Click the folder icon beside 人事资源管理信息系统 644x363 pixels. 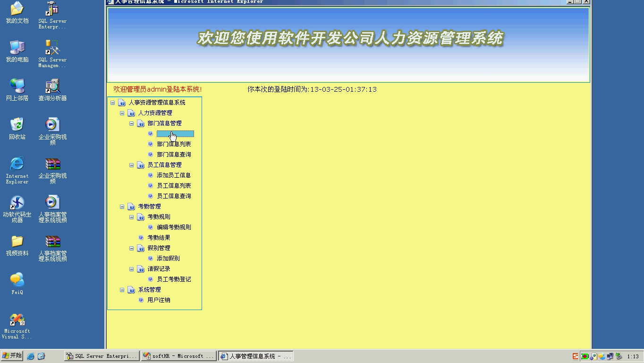tap(122, 103)
